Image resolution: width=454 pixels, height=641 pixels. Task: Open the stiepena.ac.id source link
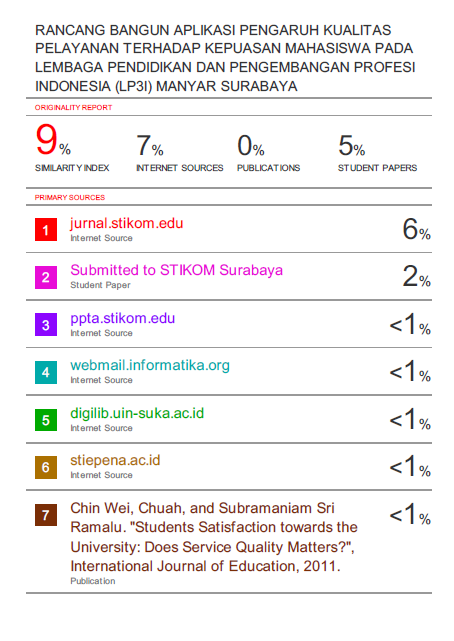[x=115, y=460]
